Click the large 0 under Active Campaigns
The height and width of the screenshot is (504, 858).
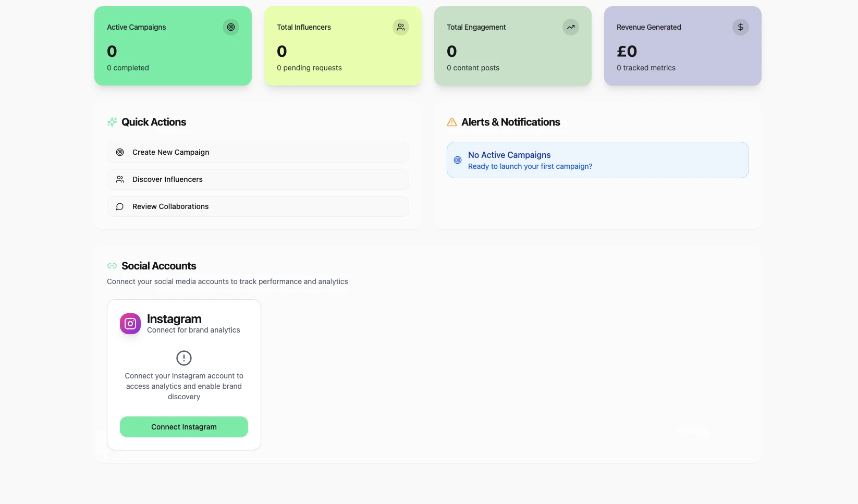tap(112, 51)
